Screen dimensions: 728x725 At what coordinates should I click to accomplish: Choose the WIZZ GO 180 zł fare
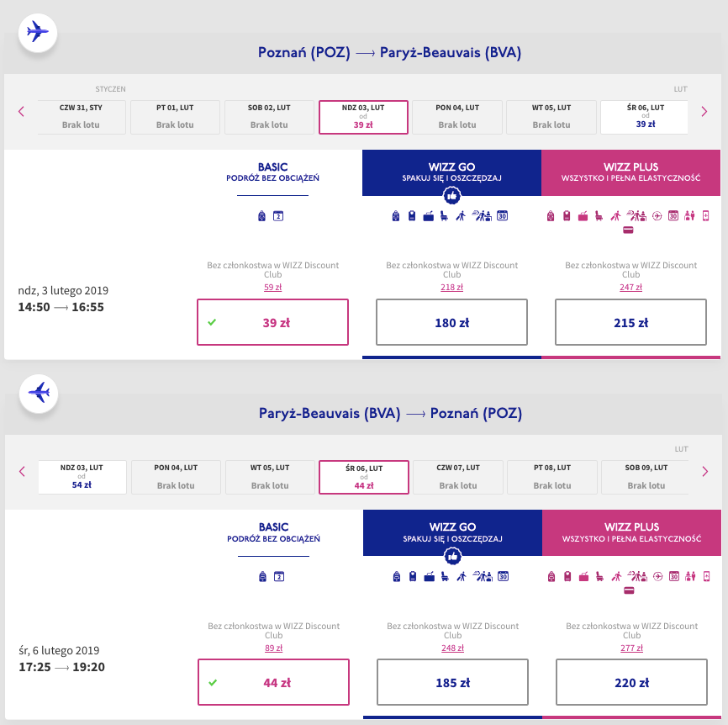pos(451,322)
